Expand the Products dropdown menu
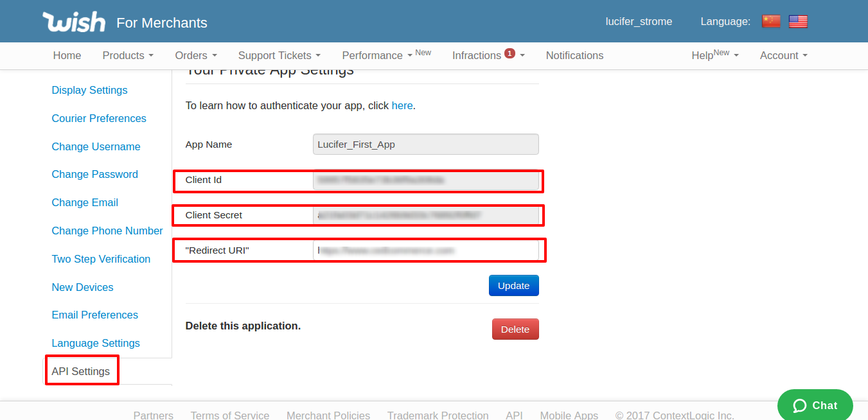 (x=128, y=56)
